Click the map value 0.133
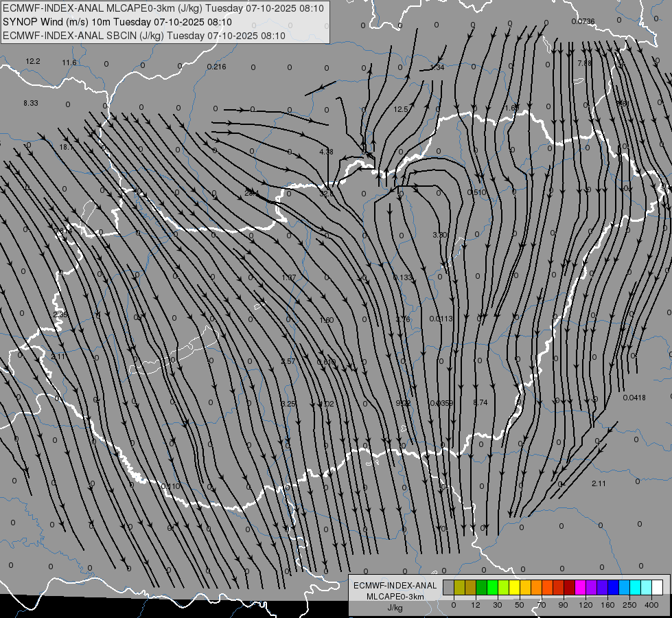The width and height of the screenshot is (672, 618). (x=402, y=277)
